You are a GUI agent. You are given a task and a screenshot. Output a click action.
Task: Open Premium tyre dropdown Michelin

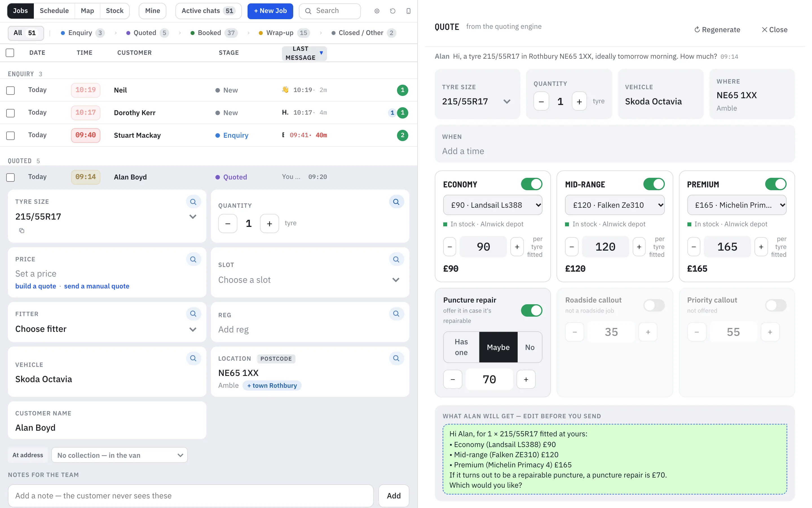coord(737,205)
